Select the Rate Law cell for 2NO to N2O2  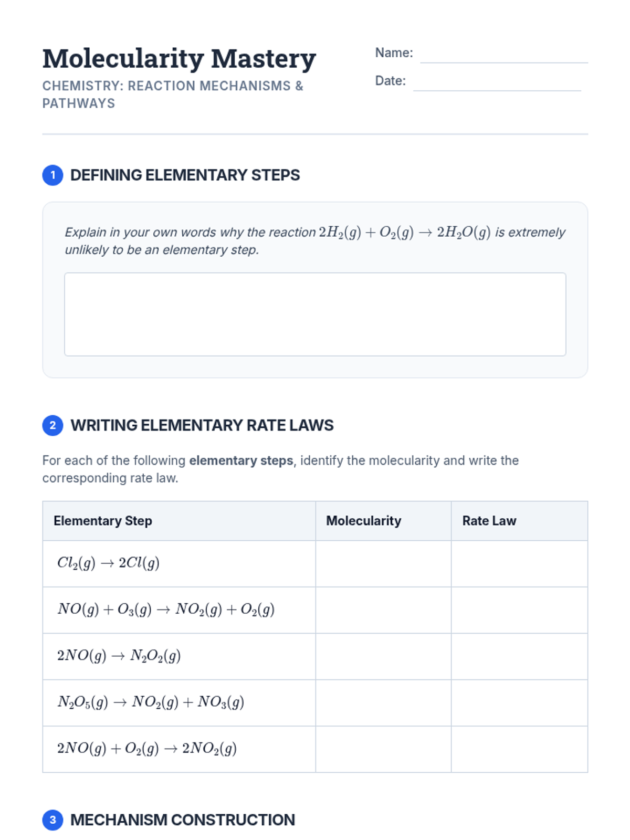click(519, 656)
